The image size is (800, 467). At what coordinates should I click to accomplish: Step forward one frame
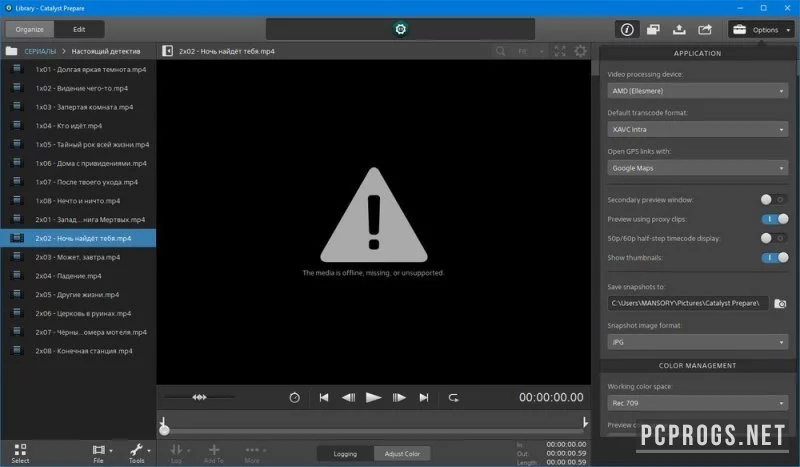(399, 398)
